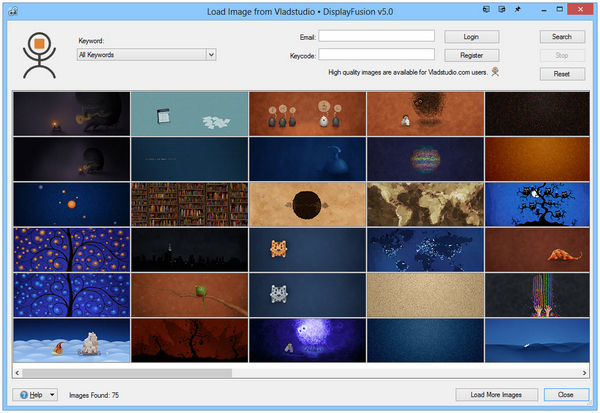Image resolution: width=600 pixels, height=413 pixels.
Task: Select the bookshelf library thumbnail
Action: pos(189,204)
